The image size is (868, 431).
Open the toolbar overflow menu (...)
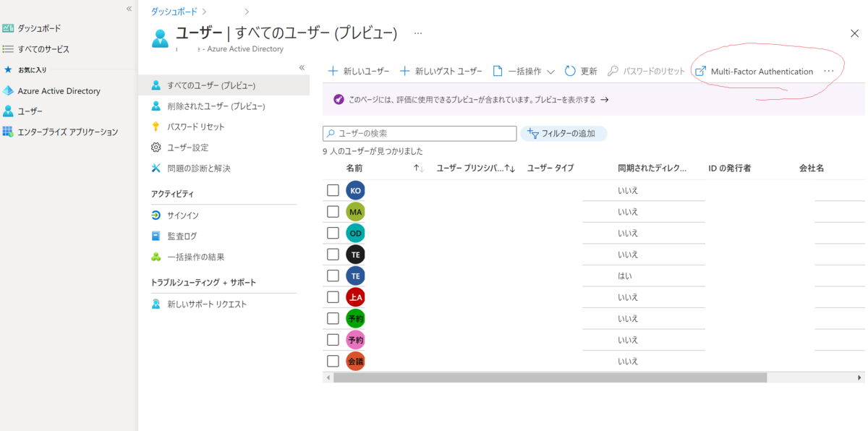click(829, 72)
